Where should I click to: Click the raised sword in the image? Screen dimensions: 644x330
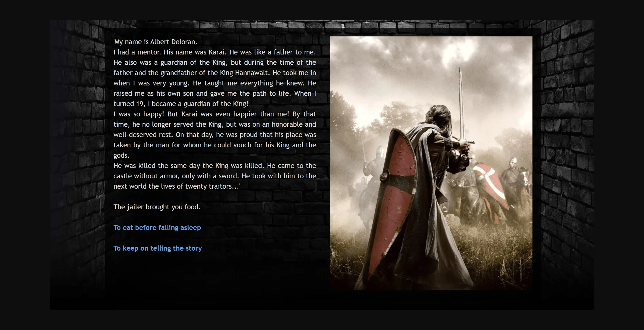coord(461,100)
